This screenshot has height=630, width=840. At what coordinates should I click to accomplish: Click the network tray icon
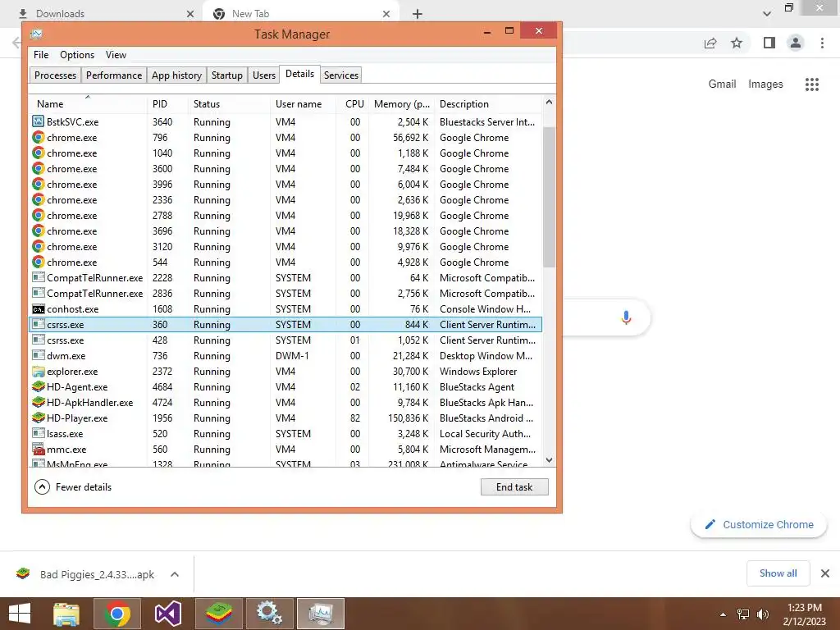[743, 614]
